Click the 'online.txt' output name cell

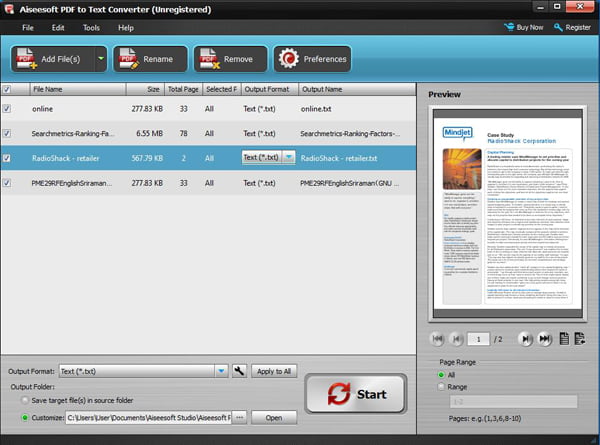(316, 109)
